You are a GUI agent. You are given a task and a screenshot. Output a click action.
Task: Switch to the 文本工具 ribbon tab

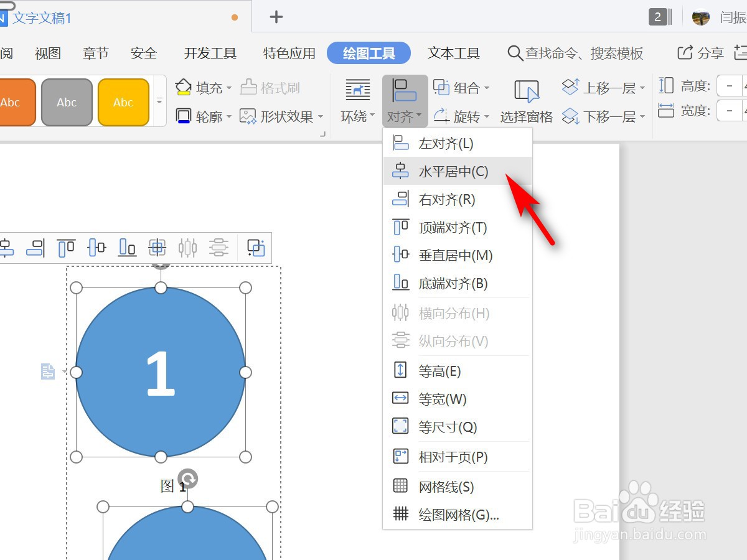pos(454,54)
